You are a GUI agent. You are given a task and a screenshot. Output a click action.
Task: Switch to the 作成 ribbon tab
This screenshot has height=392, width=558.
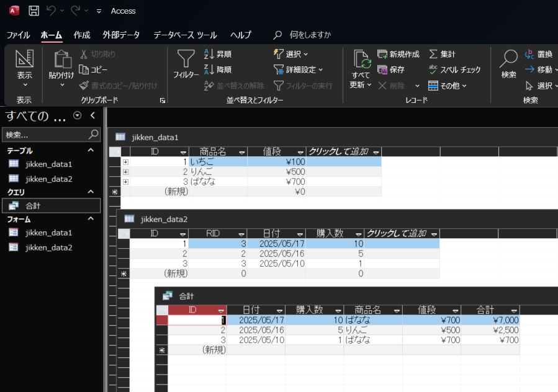tap(82, 35)
